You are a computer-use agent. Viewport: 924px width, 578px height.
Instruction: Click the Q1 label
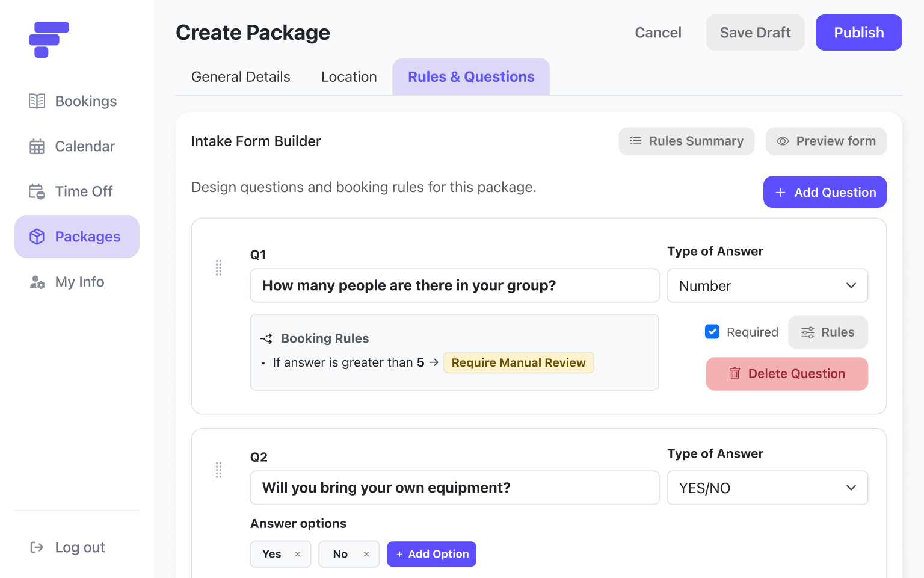258,255
